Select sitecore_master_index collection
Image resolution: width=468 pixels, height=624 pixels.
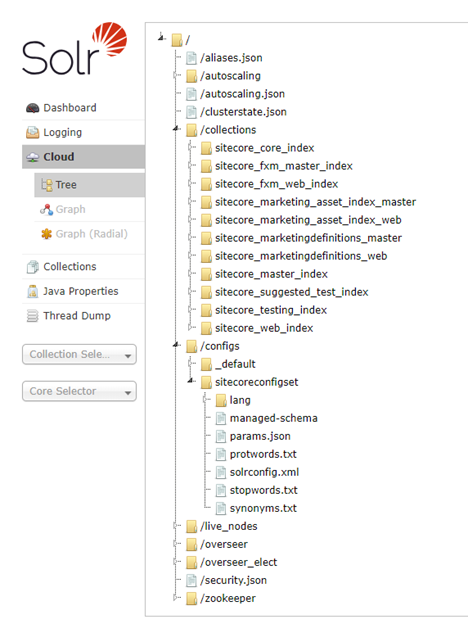coord(271,274)
